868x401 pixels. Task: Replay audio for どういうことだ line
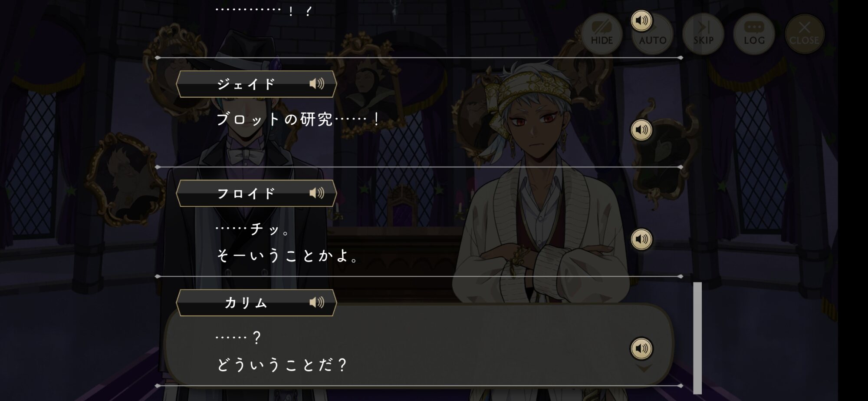[x=641, y=348]
